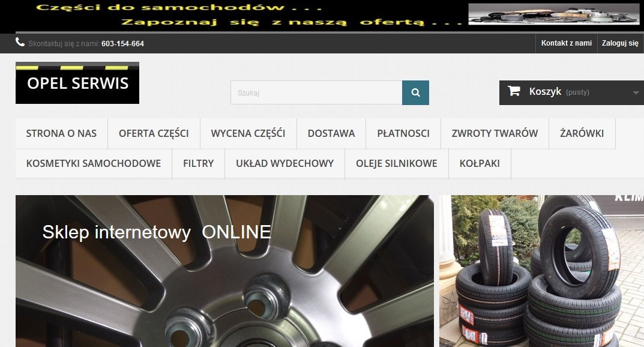The width and height of the screenshot is (644, 347).
Task: Go to WYCENA CZĘŚCI page
Action: click(x=248, y=133)
